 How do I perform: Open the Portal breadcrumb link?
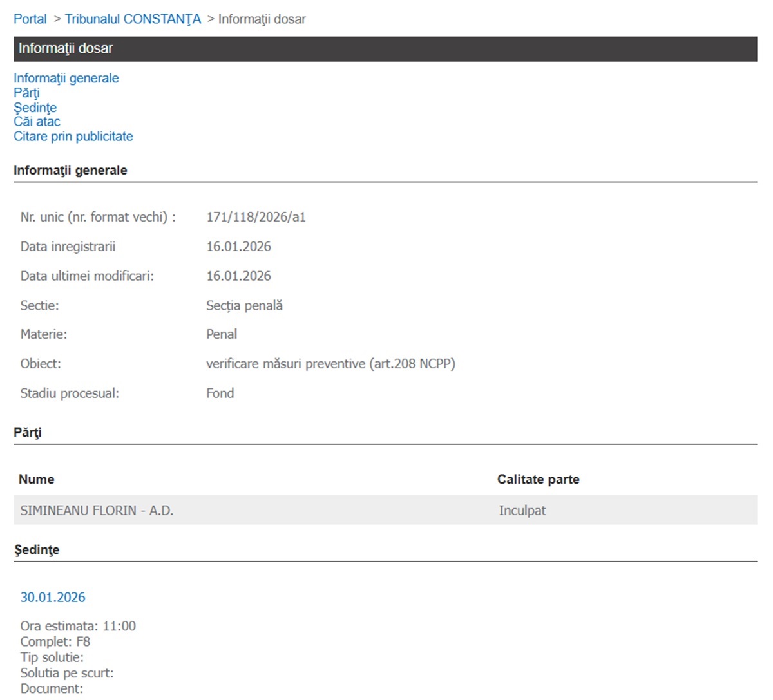(30, 19)
